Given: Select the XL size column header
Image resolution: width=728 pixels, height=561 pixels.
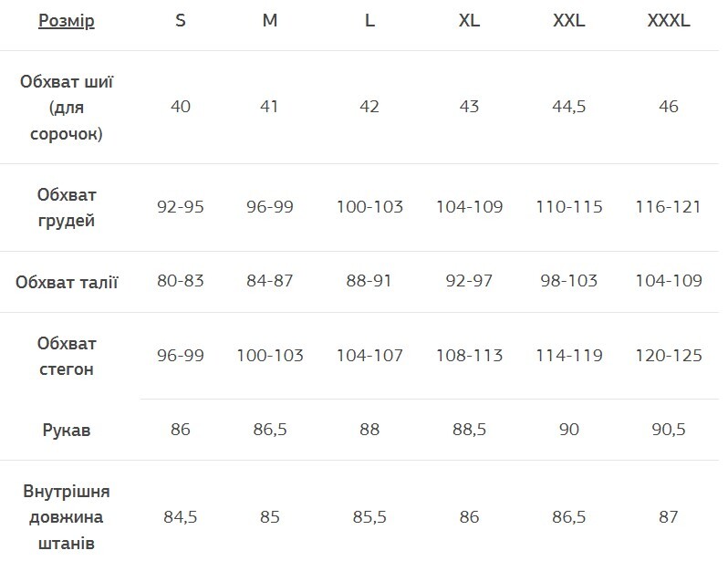Looking at the screenshot, I should (x=469, y=21).
